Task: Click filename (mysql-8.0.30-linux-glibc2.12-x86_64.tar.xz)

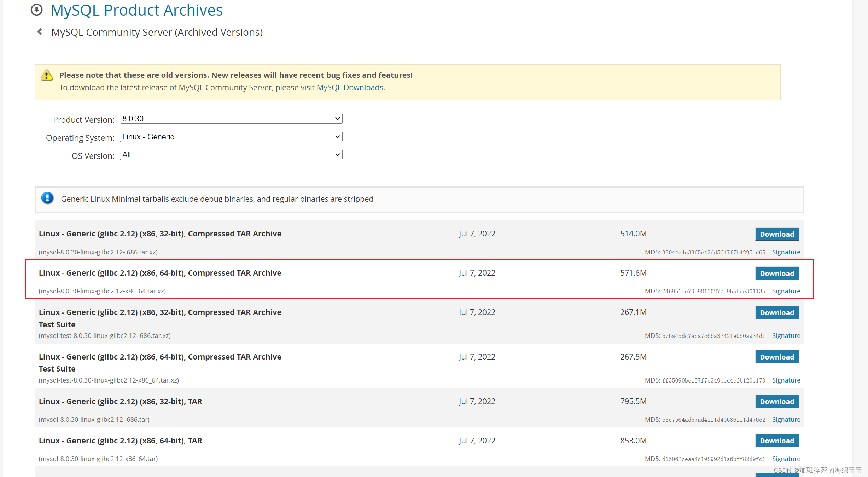Action: (x=102, y=291)
